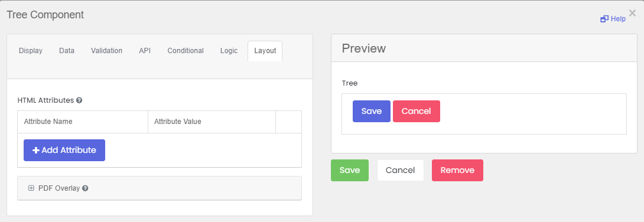Open the Validation tab
This screenshot has height=222, width=644.
[107, 51]
